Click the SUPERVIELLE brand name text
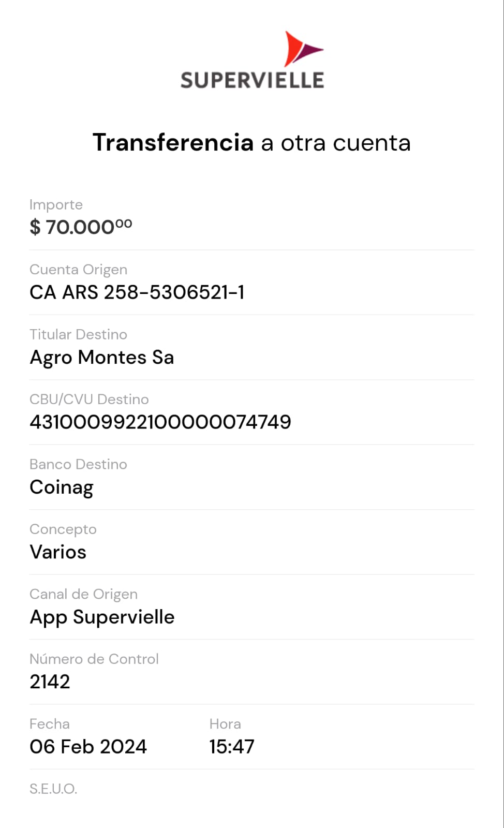 pos(252,80)
